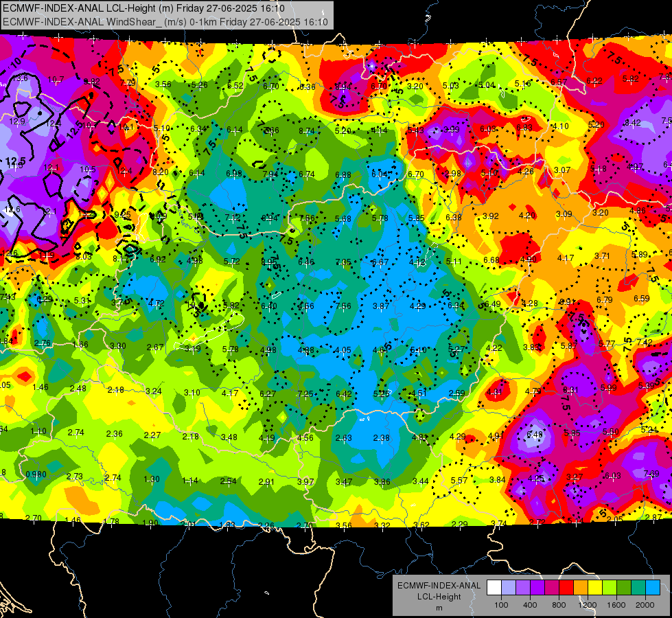Click the lime green legend swatch
672x618 pixels.
(610, 588)
